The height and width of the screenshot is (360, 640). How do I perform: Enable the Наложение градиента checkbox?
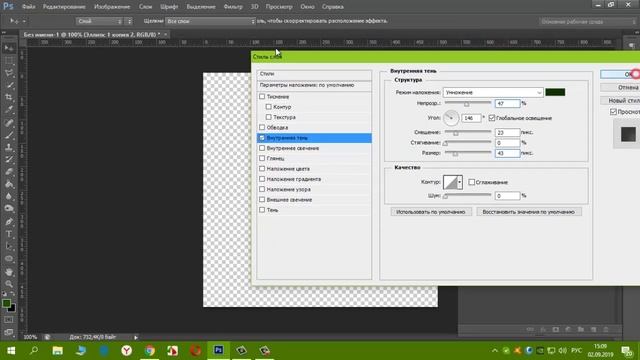tap(262, 179)
